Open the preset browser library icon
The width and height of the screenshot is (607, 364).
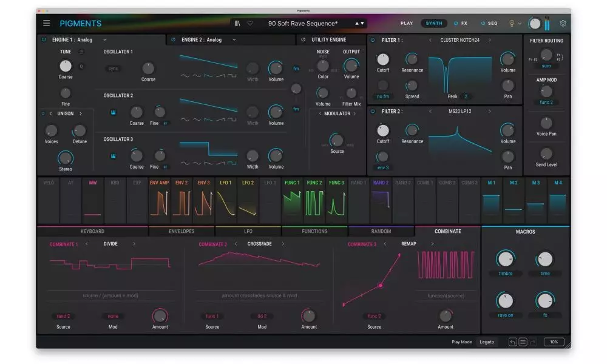tap(237, 23)
